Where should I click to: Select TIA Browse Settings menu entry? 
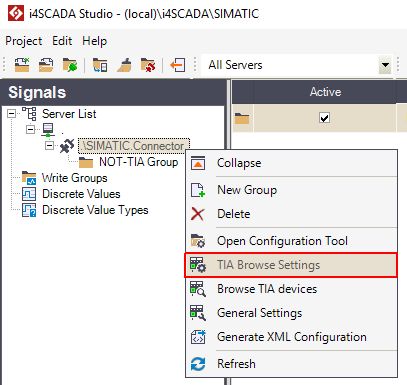pos(291,265)
